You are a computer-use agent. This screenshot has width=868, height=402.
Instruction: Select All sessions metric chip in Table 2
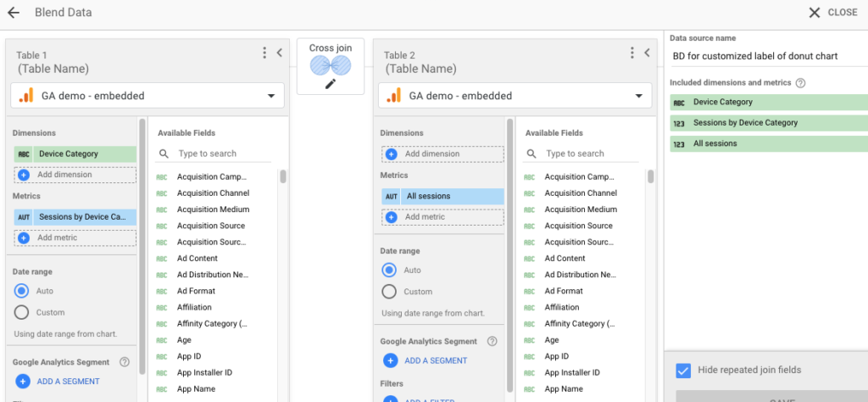pos(442,196)
